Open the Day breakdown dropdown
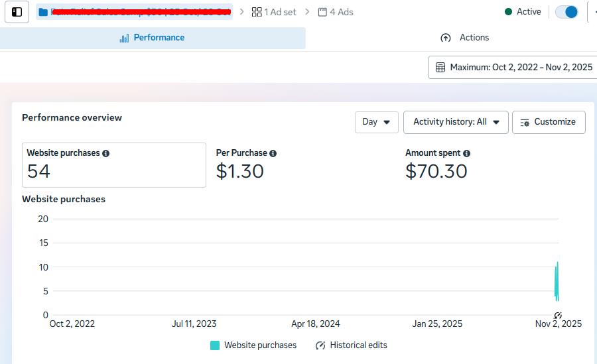The height and width of the screenshot is (364, 597). click(x=376, y=122)
